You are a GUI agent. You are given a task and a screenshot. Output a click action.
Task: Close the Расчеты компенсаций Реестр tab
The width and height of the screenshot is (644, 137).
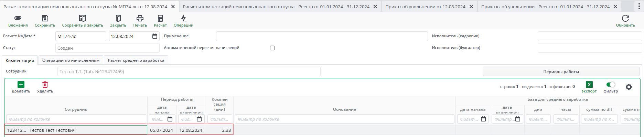375,7
